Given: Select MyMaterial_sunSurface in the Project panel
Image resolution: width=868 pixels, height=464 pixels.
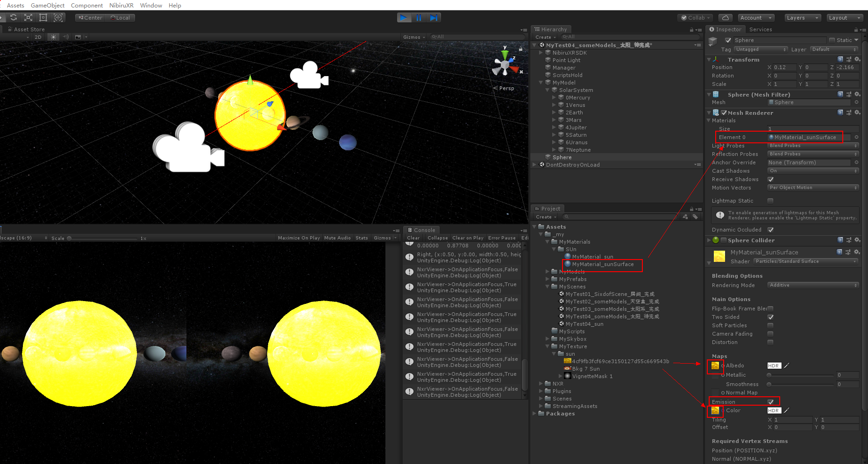Looking at the screenshot, I should 602,264.
